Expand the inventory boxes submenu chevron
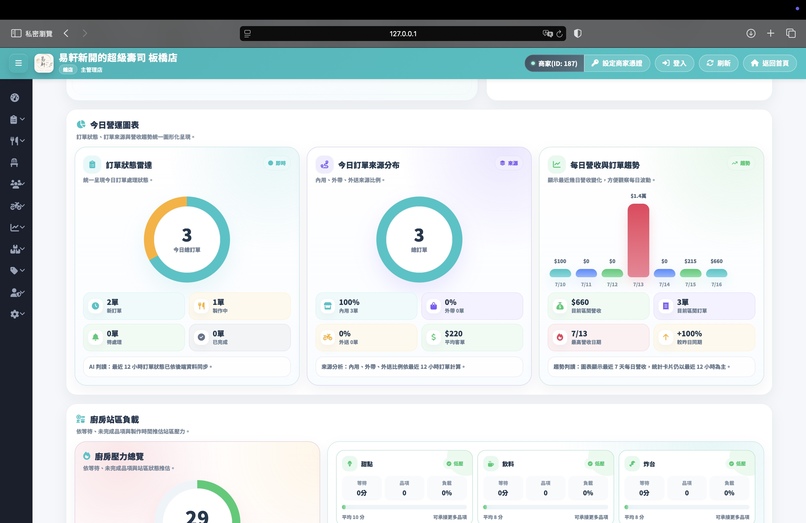The image size is (806, 523). click(x=23, y=249)
